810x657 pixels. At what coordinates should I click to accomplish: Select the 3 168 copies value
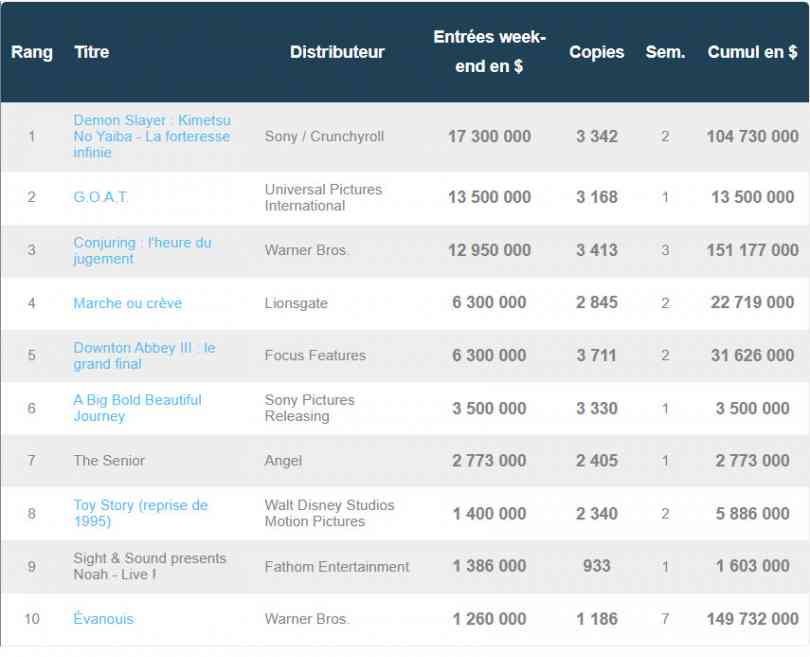point(597,197)
